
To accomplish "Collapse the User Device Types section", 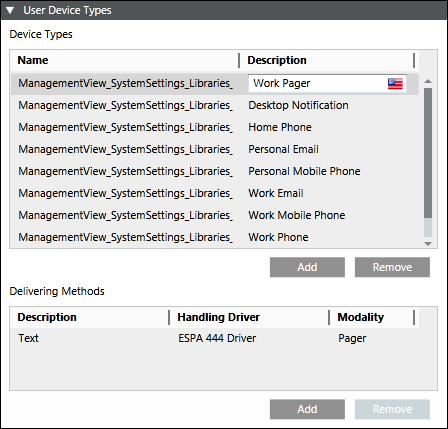I will (x=10, y=11).
